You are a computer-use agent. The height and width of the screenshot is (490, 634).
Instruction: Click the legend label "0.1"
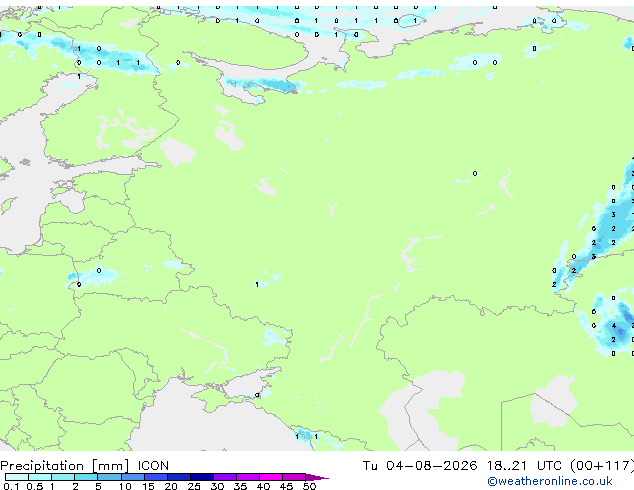pyautogui.click(x=10, y=486)
